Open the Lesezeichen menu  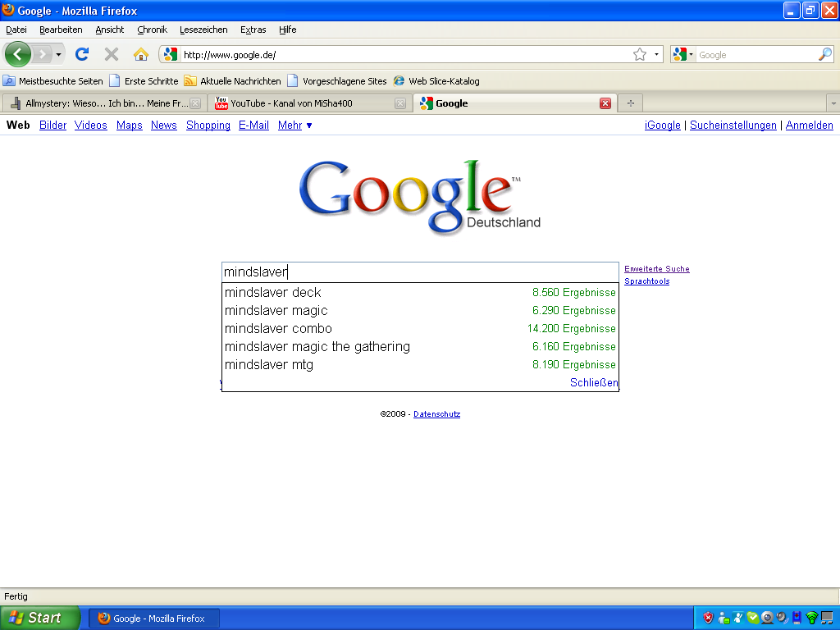click(203, 30)
